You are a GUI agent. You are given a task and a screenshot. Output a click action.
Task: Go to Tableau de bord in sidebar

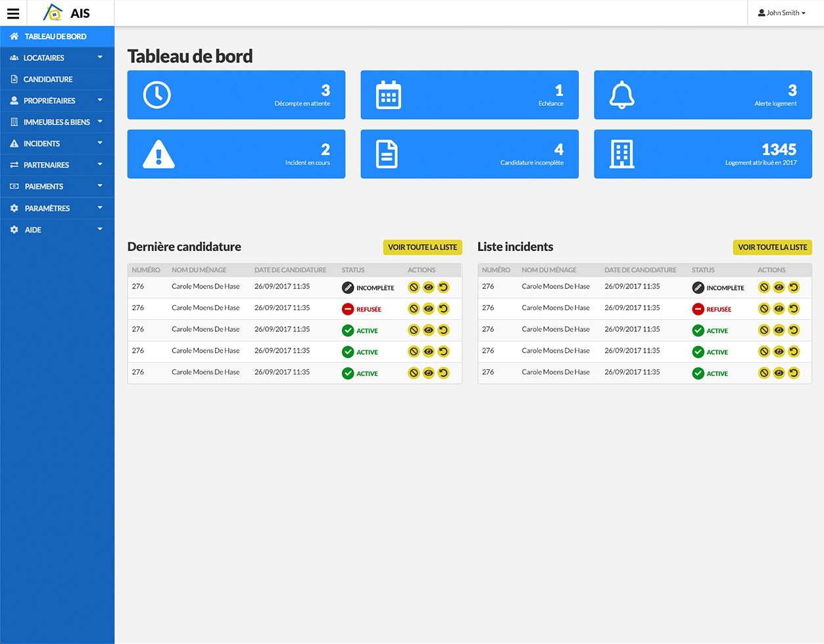[57, 37]
